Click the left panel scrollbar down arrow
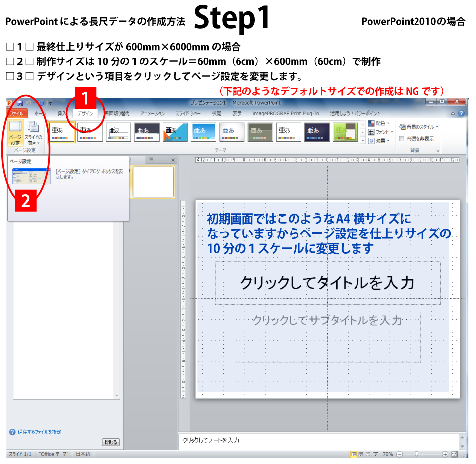This screenshot has width=476, height=464. (117, 396)
